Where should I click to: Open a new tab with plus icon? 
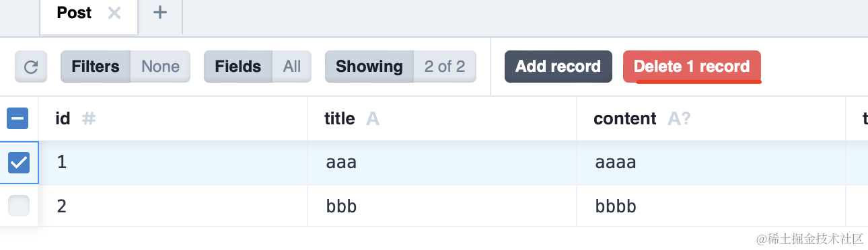point(160,12)
